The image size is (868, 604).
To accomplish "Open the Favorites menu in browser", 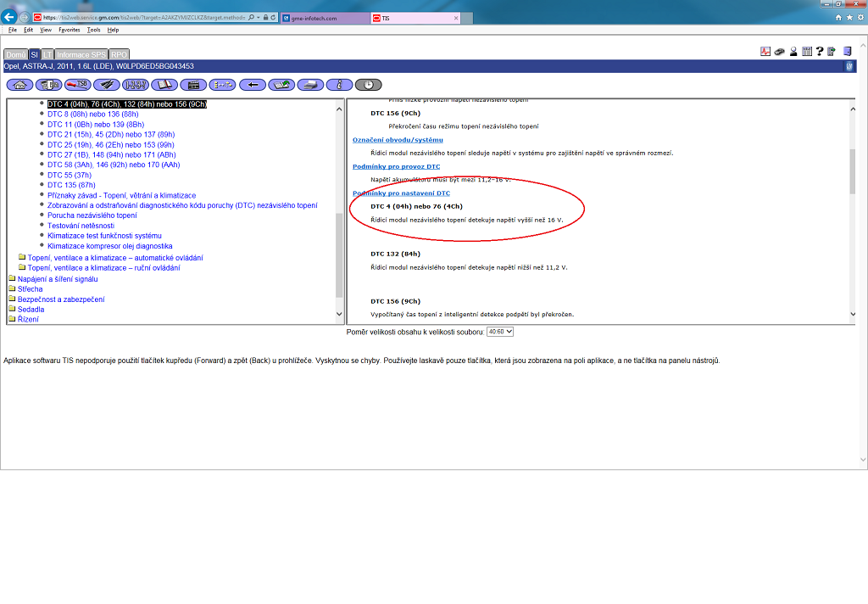I will 70,30.
